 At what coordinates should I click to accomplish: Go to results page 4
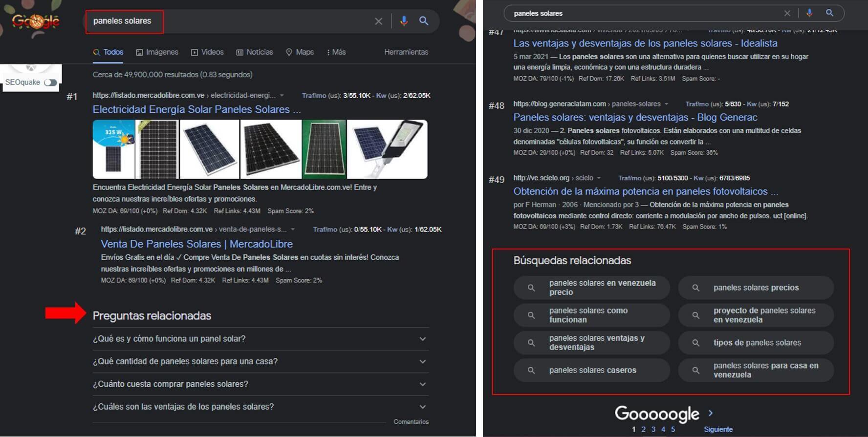pyautogui.click(x=663, y=429)
